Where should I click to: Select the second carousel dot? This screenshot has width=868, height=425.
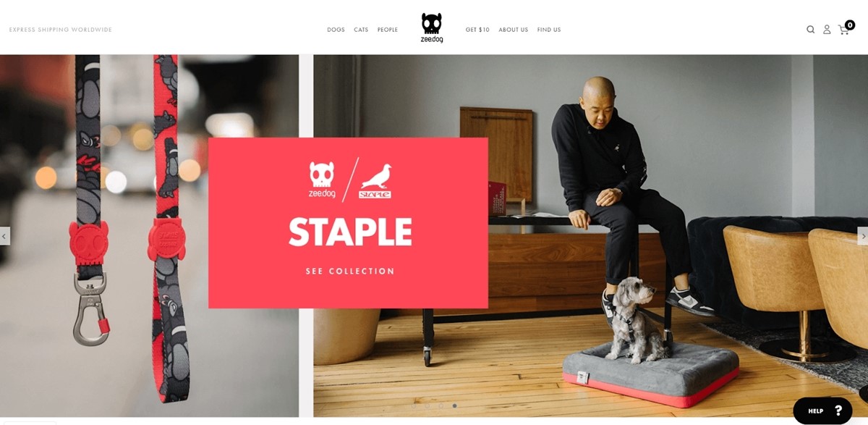pos(427,406)
